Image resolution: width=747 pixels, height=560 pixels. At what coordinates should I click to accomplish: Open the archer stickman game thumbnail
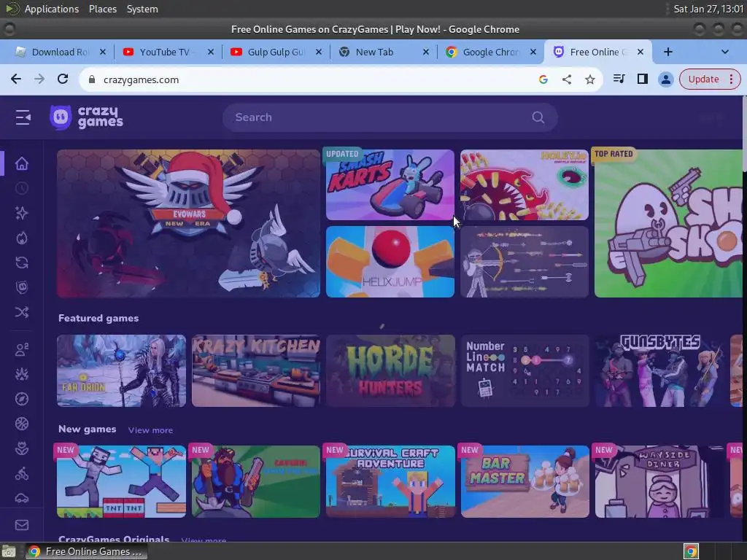point(524,262)
